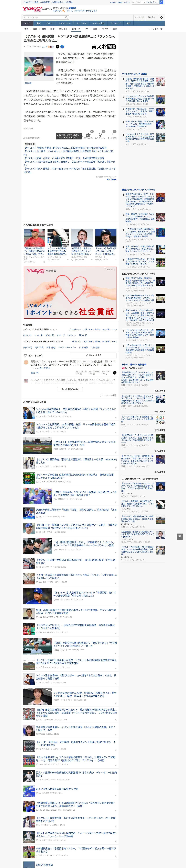Screen dimensions: 186x868
Task: Click the blue web search button at top
Action: pyautogui.click(x=161, y=2)
